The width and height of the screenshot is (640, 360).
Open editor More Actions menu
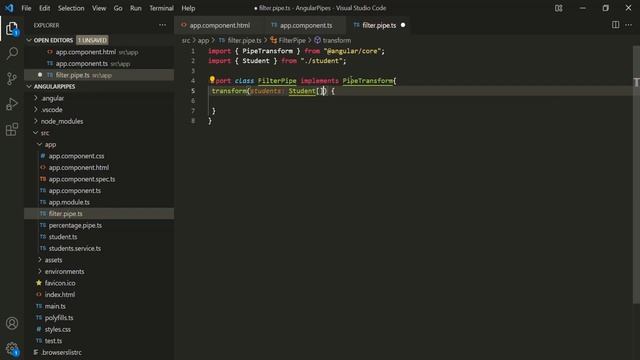pos(629,25)
